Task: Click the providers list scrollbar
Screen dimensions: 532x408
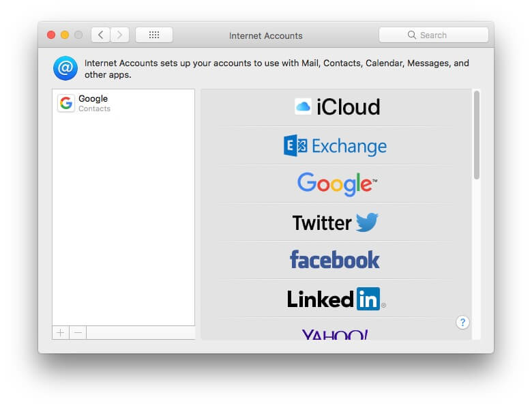Action: tap(477, 135)
